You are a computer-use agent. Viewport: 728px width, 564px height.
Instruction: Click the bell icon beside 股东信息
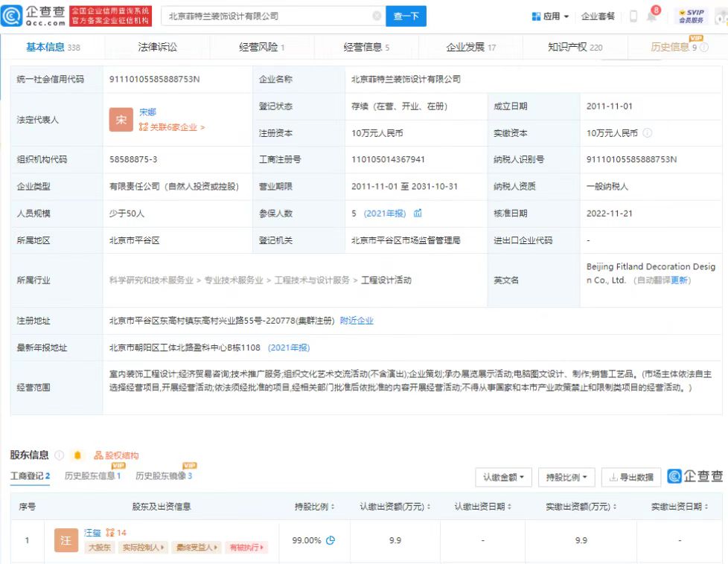pos(77,455)
